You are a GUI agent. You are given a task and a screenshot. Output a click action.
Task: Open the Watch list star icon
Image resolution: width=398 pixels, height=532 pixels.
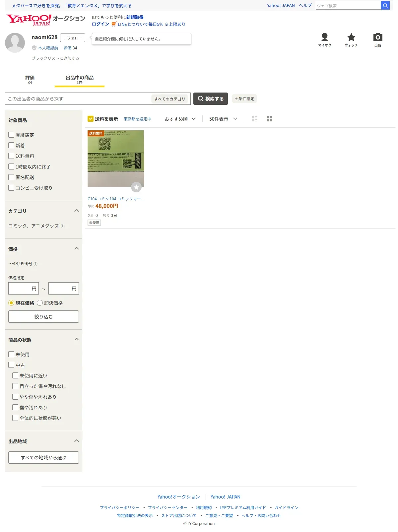coord(351,40)
